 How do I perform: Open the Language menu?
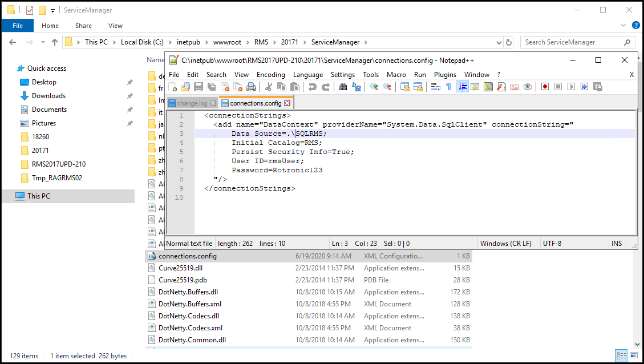coord(308,75)
